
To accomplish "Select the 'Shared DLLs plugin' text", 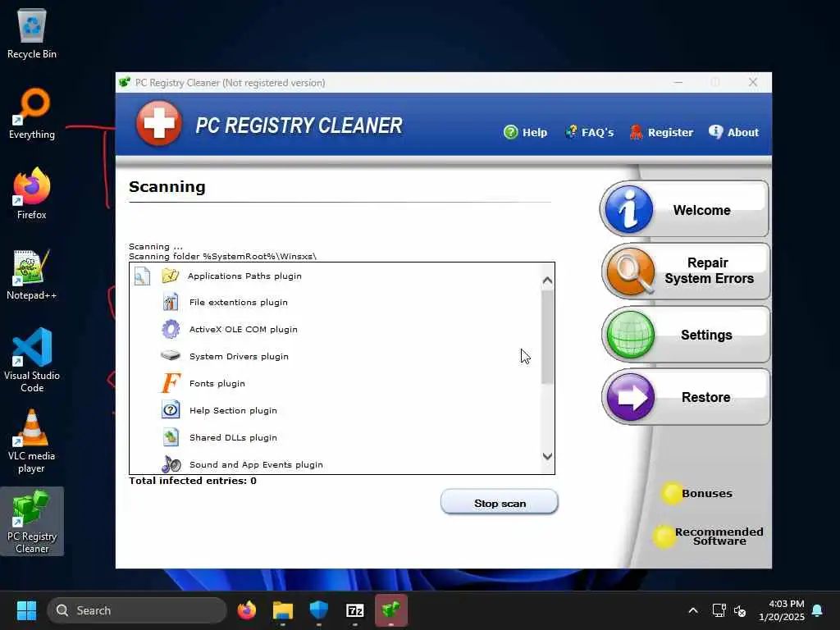I will coord(233,438).
